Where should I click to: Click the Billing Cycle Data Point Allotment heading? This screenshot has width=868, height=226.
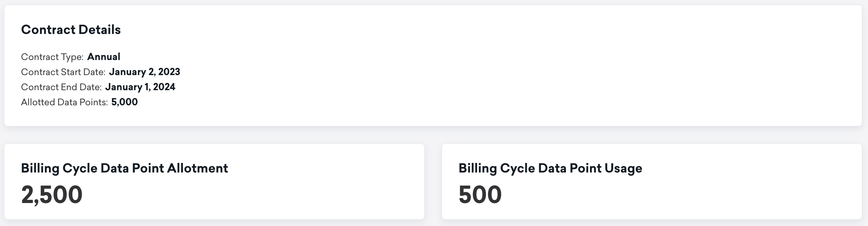point(124,168)
